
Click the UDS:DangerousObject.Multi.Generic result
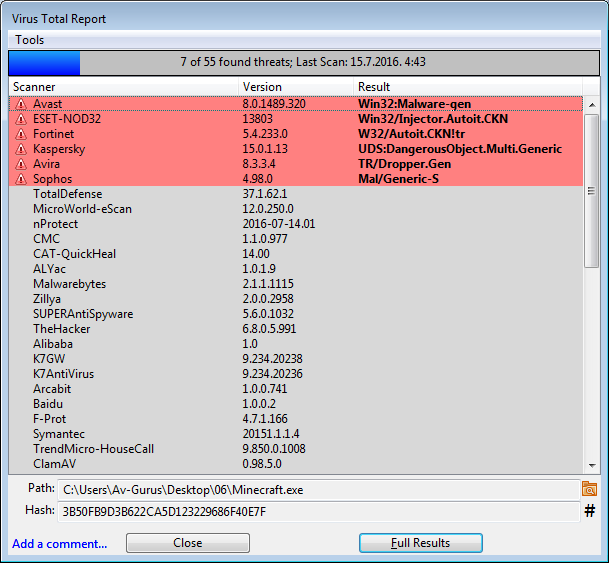pos(460,149)
